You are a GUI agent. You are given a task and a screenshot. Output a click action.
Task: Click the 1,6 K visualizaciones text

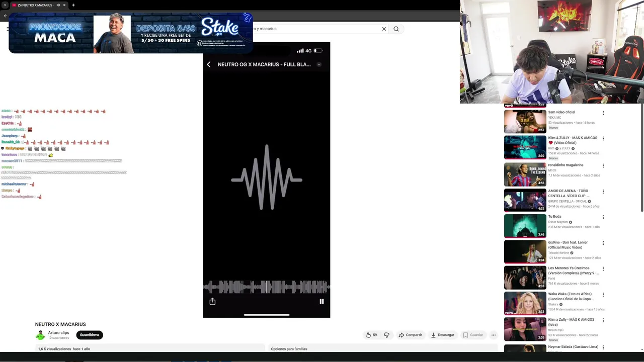[x=54, y=349]
